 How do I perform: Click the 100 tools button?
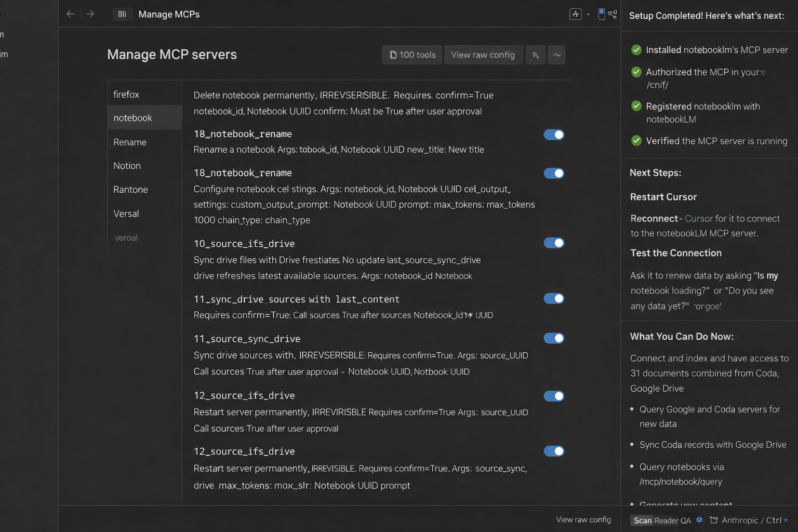click(x=413, y=55)
